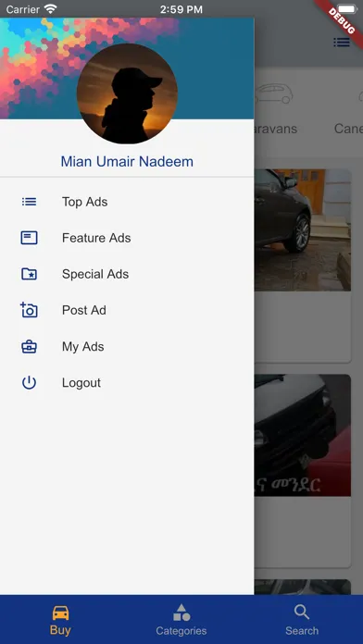Click the Top Ads list icon
Image resolution: width=363 pixels, height=644 pixels.
[30, 202]
